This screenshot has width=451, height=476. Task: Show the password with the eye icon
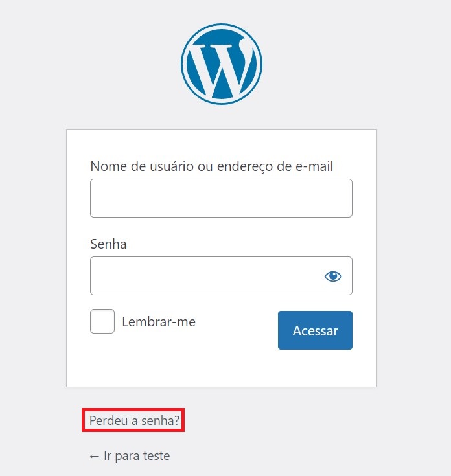pyautogui.click(x=333, y=277)
